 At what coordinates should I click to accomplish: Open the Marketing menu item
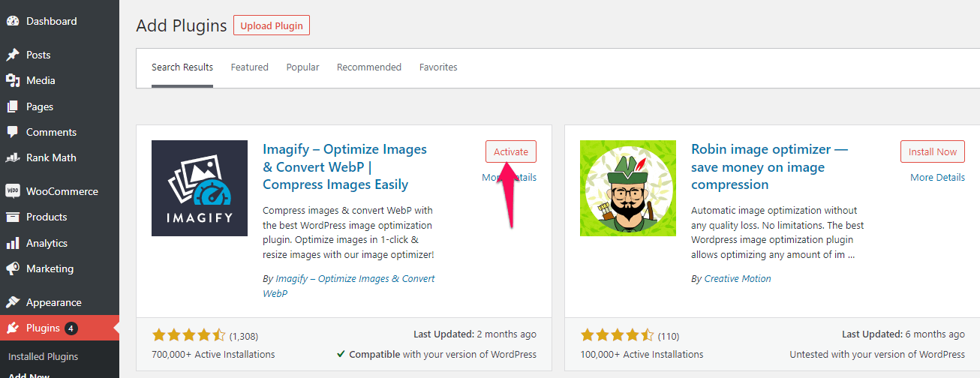pos(59,268)
